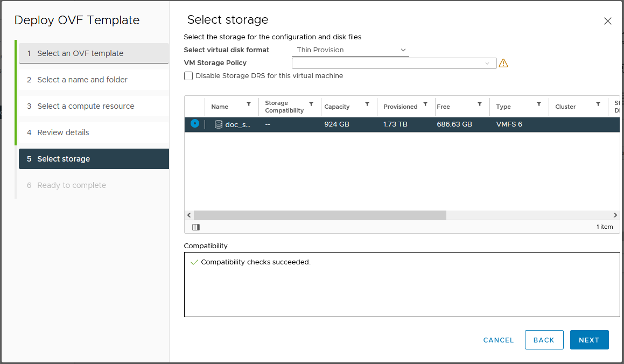Go to step 1 Select an OVF template
The height and width of the screenshot is (364, 624).
(94, 53)
